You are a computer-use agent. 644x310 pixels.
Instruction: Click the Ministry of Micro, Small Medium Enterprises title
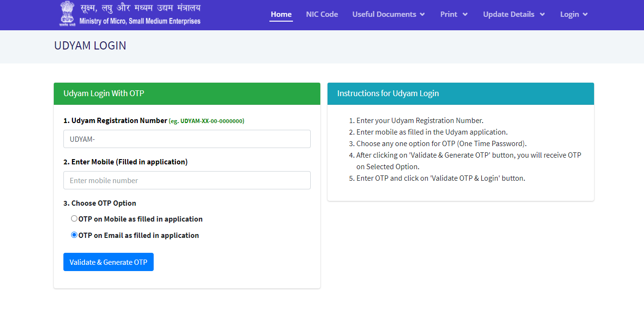click(x=140, y=21)
